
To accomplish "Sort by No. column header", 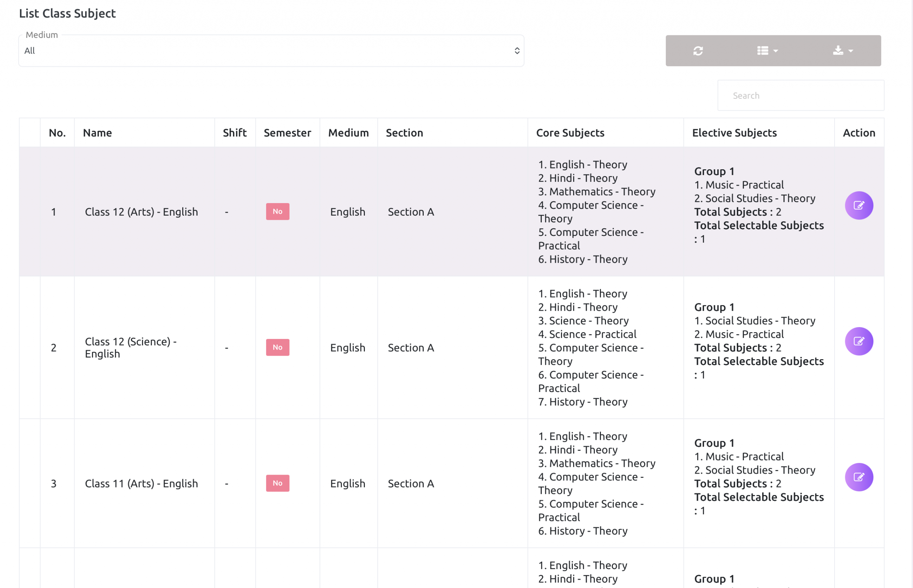I will point(57,133).
